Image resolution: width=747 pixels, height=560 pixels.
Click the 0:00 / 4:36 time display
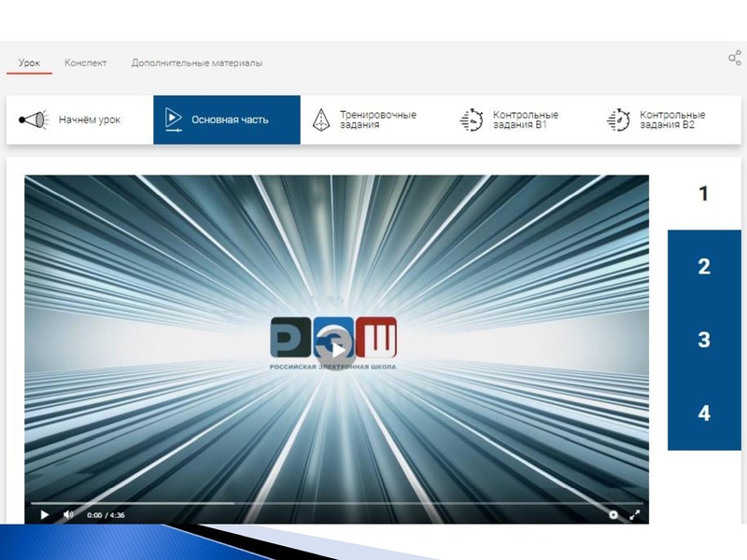106,515
